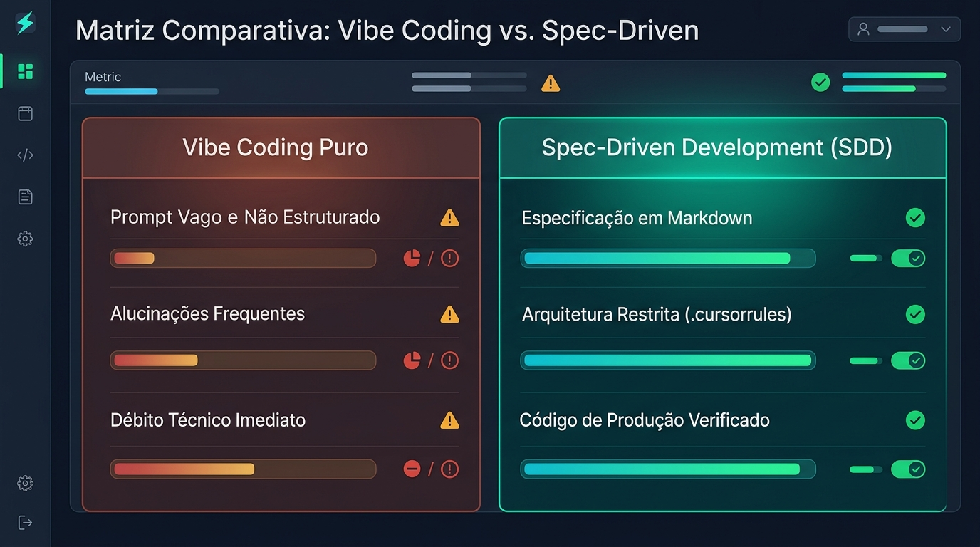This screenshot has height=547, width=980.
Task: Open the upper settings gear in sidebar
Action: click(x=25, y=239)
